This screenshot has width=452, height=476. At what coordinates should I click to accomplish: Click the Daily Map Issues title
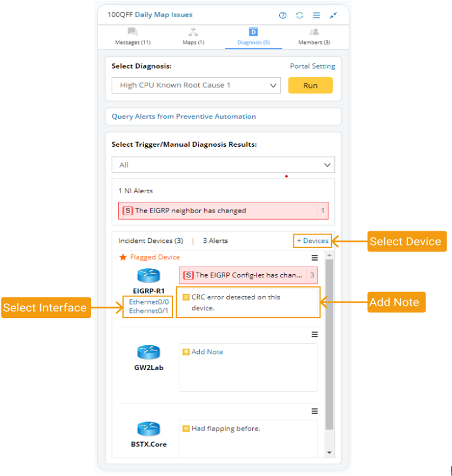tap(164, 15)
